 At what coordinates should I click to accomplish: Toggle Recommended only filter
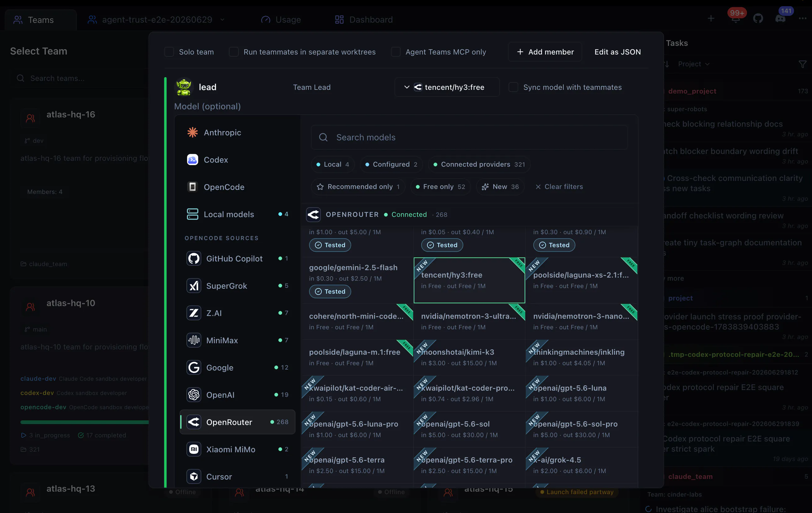click(x=358, y=186)
